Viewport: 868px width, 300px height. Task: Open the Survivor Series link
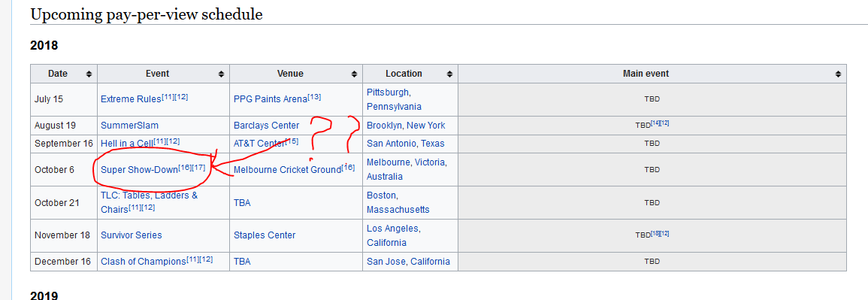click(x=132, y=235)
